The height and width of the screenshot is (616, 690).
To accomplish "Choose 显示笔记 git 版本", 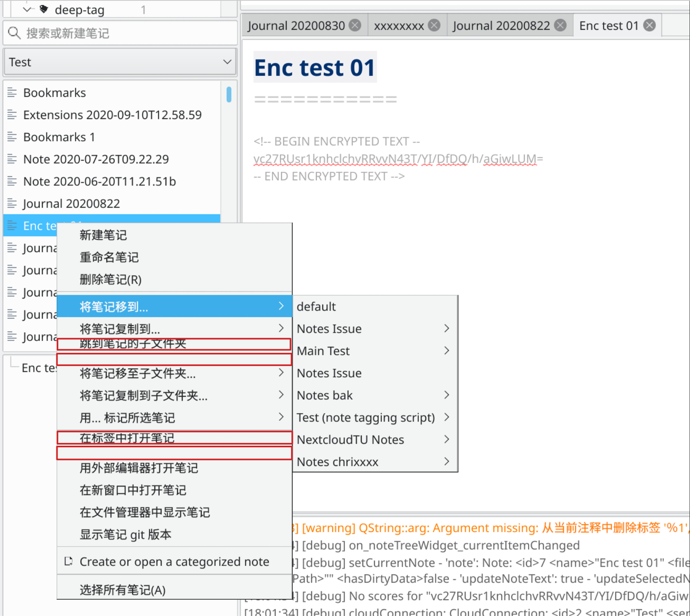I will pyautogui.click(x=175, y=535).
